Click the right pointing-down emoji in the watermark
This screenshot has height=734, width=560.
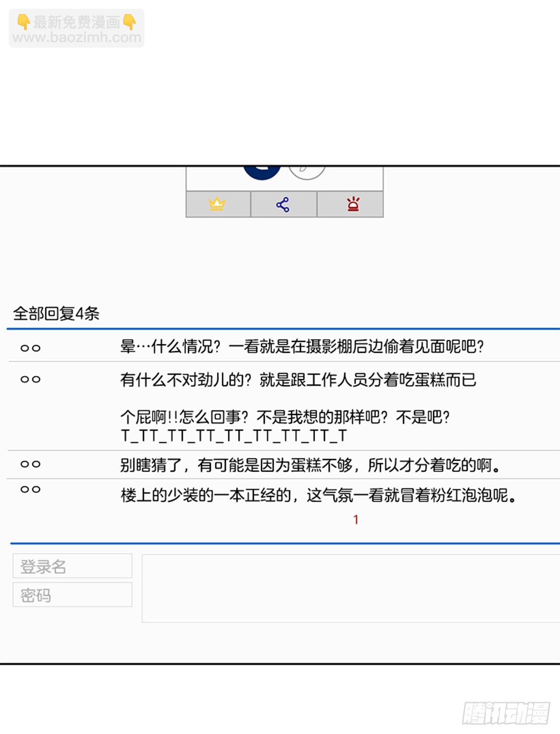click(x=129, y=21)
